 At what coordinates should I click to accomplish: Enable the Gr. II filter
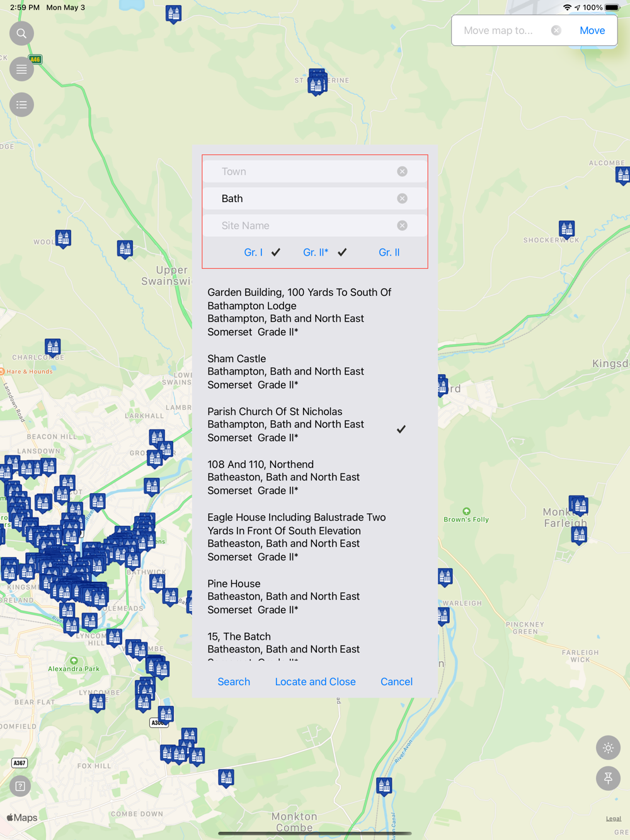tap(389, 252)
